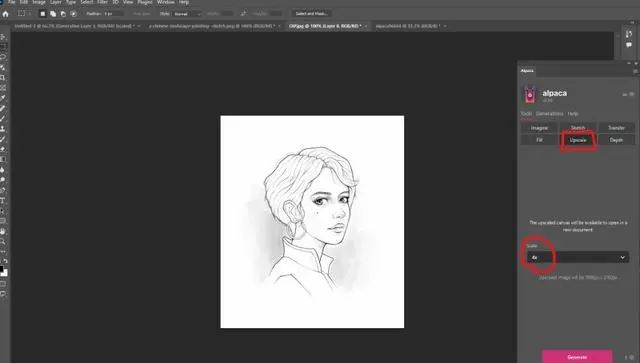
Task: Click the foreground color swatch
Action: tap(2, 268)
